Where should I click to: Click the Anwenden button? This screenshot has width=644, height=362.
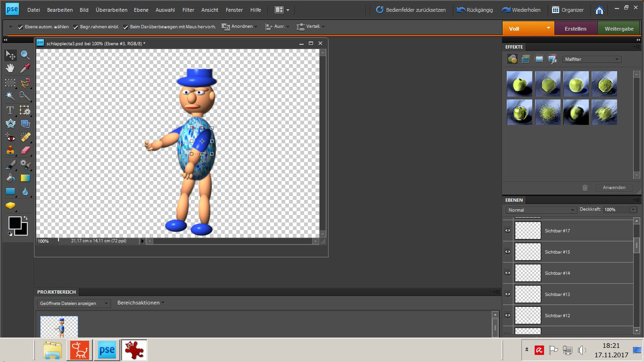point(614,188)
